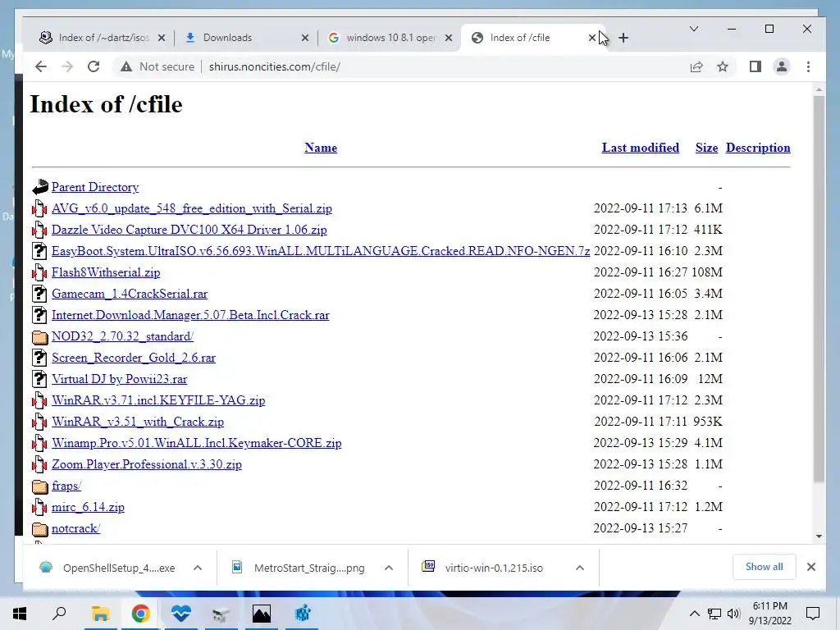The height and width of the screenshot is (630, 840).
Task: Click folder icon beside fraps
Action: coord(39,486)
